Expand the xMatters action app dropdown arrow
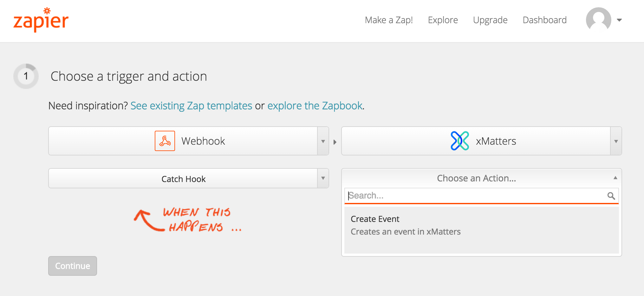Screen dimensions: 644x296 click(616, 141)
